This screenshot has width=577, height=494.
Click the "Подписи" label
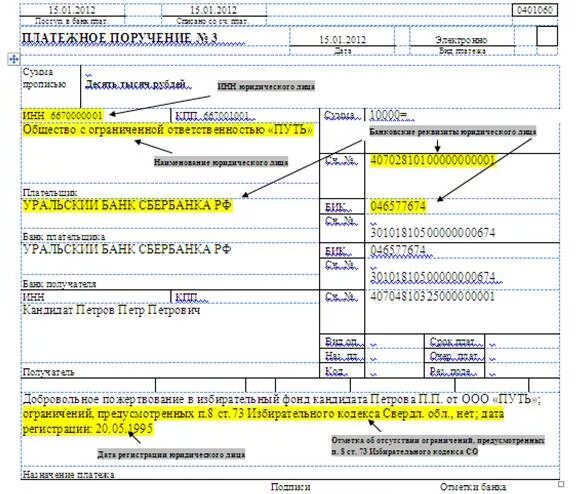point(290,487)
